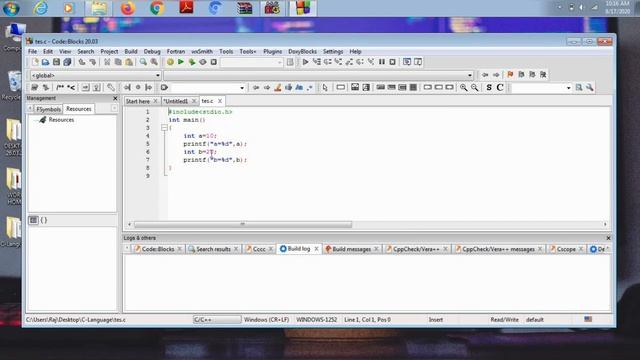Click the Cut scissors icon

(x=107, y=62)
